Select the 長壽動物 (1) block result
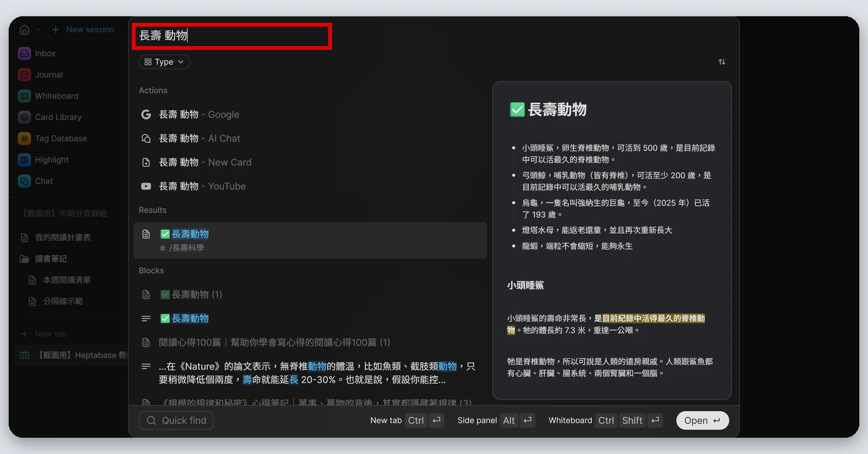 pos(310,295)
